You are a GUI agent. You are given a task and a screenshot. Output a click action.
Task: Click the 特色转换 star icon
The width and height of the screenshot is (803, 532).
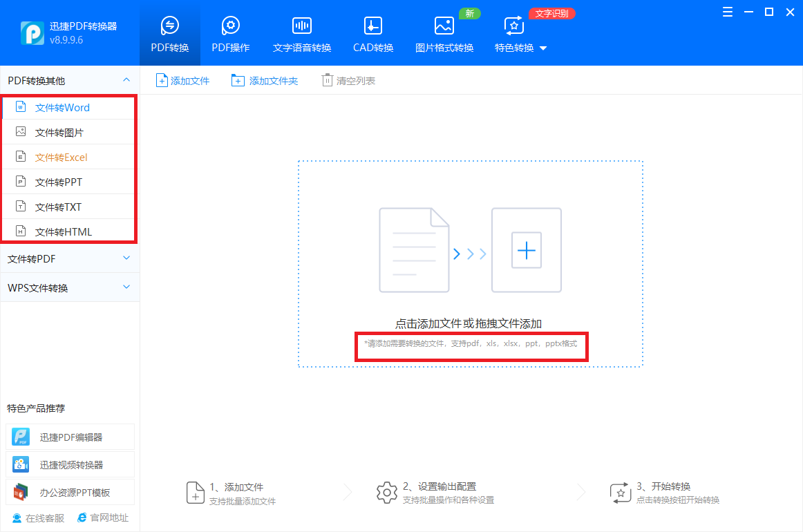[x=513, y=25]
